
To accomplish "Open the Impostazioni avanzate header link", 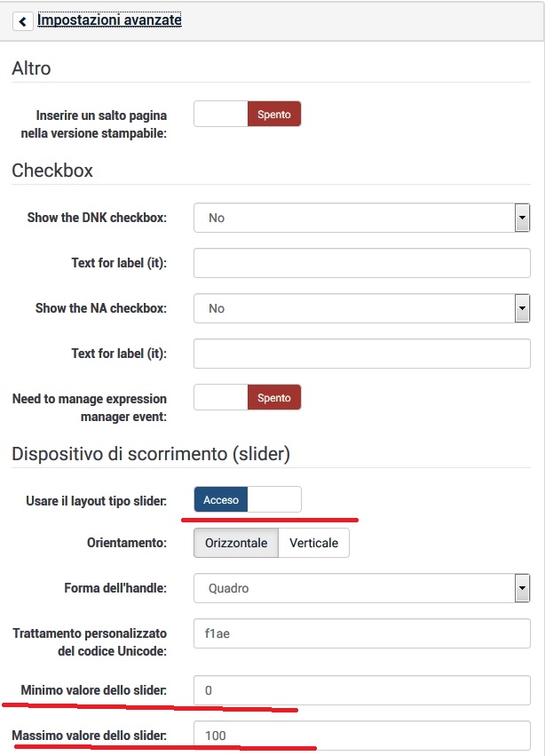I will coord(109,20).
